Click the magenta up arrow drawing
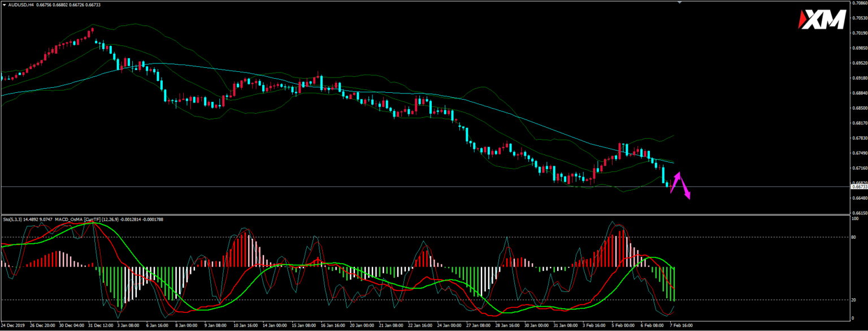868x331 pixels. coord(676,182)
